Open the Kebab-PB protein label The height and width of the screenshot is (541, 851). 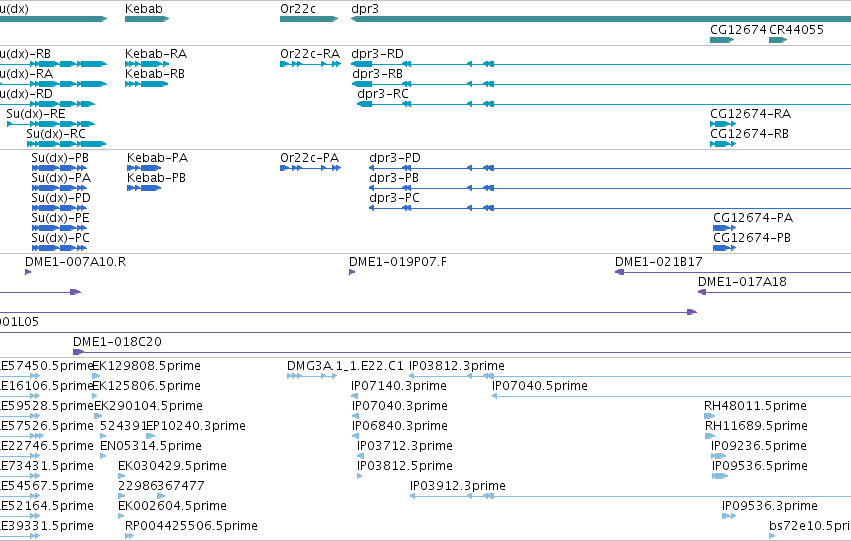[x=156, y=178]
